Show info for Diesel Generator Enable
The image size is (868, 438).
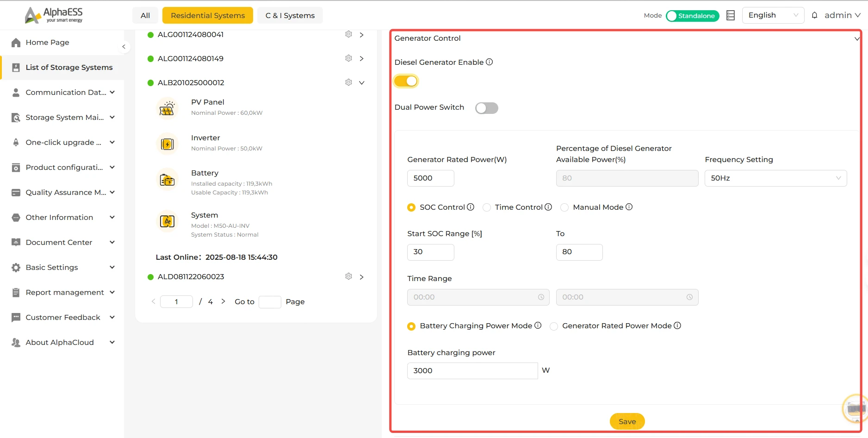coord(489,62)
